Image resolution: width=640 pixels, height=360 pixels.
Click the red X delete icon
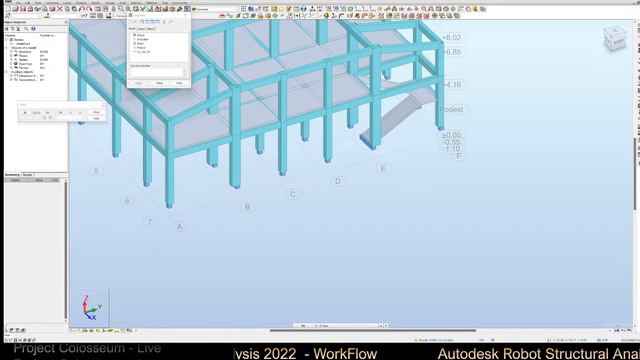[60, 9]
